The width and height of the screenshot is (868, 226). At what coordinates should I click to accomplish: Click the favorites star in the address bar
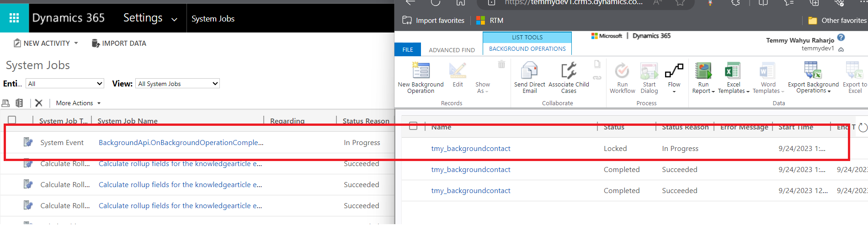click(x=680, y=2)
